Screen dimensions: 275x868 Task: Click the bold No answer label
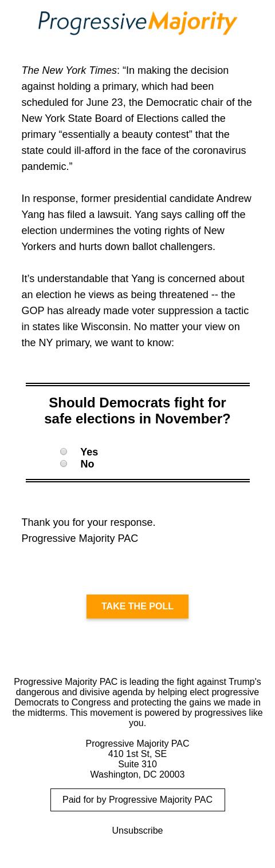click(x=87, y=464)
